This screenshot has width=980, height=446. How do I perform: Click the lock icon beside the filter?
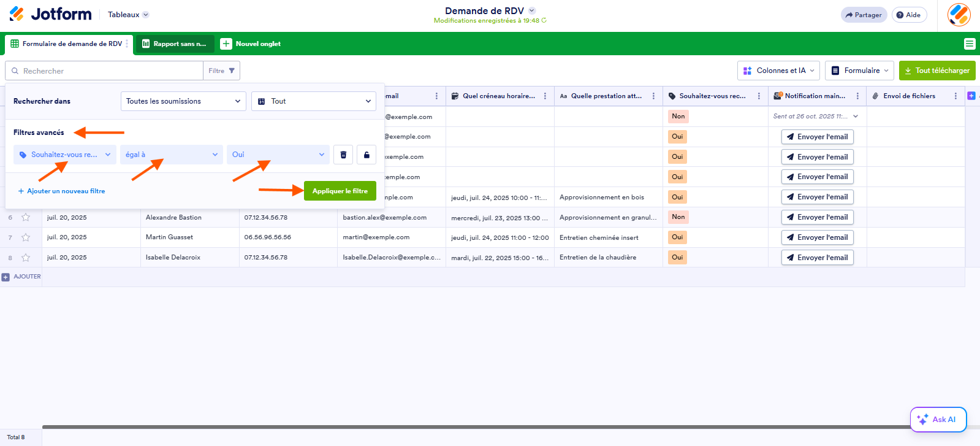(367, 155)
